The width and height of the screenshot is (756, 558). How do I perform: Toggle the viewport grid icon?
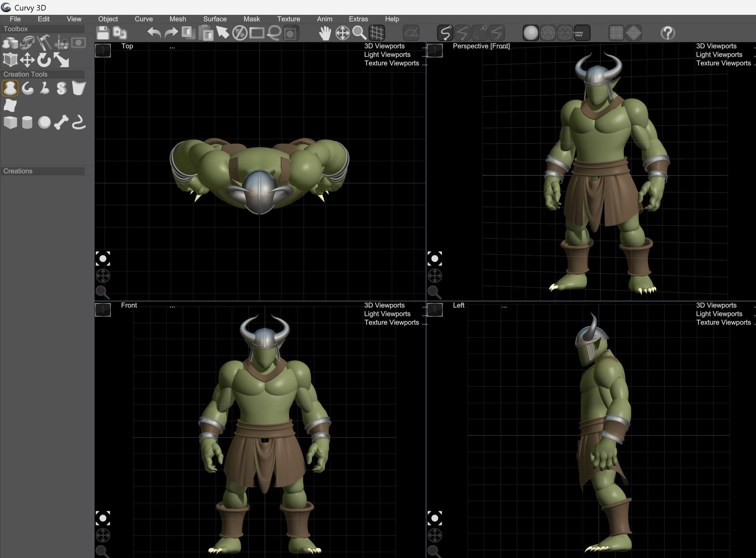376,33
